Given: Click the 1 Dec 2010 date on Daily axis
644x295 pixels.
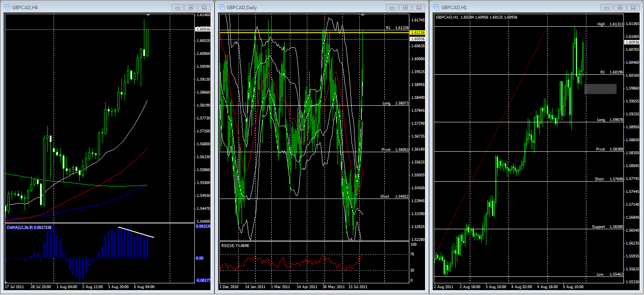Looking at the screenshot, I should point(229,287).
